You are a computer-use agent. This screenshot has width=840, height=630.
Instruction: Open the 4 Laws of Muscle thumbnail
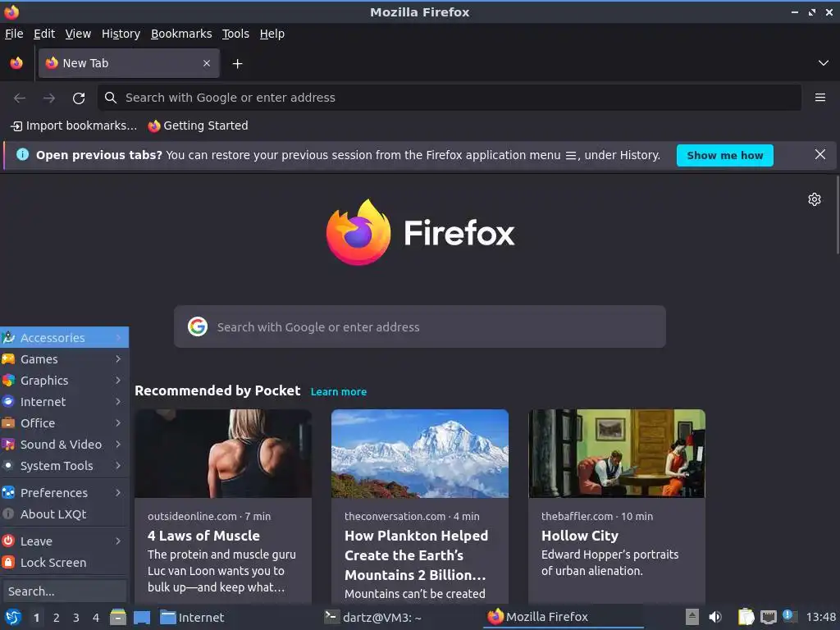point(223,453)
